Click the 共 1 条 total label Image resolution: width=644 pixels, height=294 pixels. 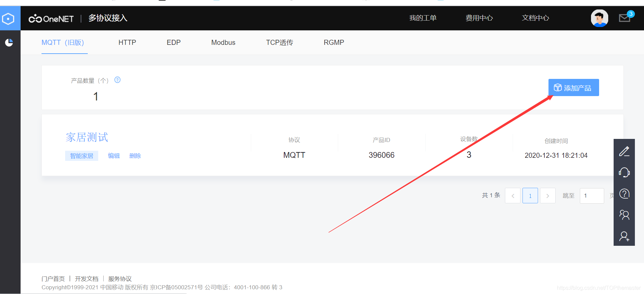[x=491, y=195]
